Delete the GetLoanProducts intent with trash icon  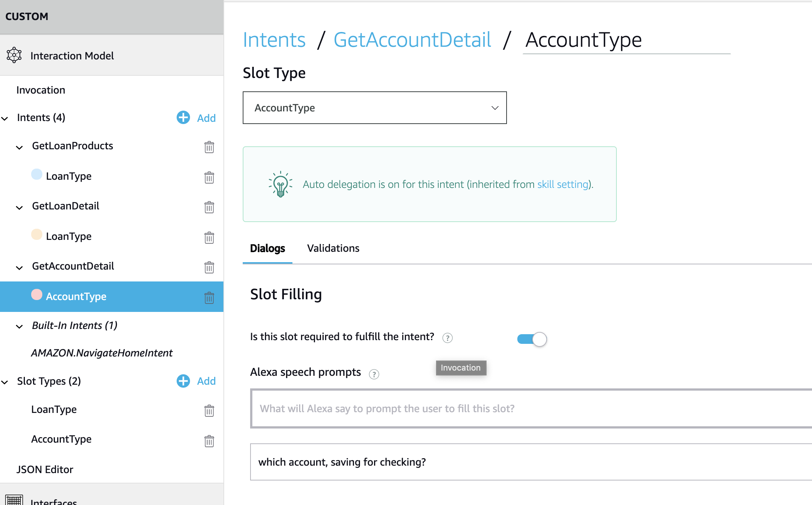click(209, 147)
